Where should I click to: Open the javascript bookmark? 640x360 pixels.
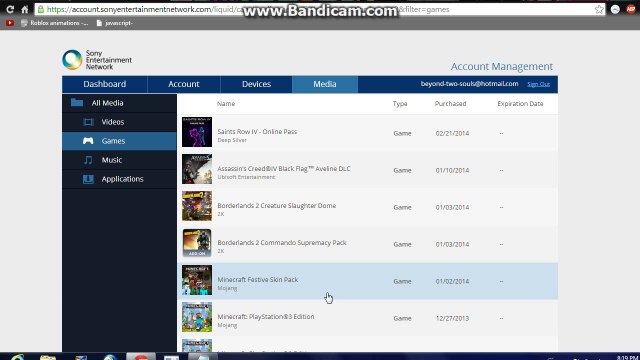click(x=114, y=23)
